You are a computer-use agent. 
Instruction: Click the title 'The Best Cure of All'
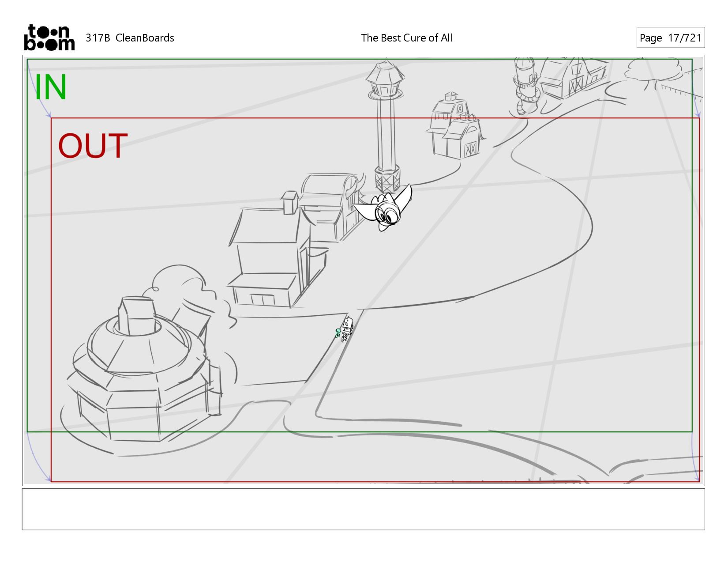[407, 38]
